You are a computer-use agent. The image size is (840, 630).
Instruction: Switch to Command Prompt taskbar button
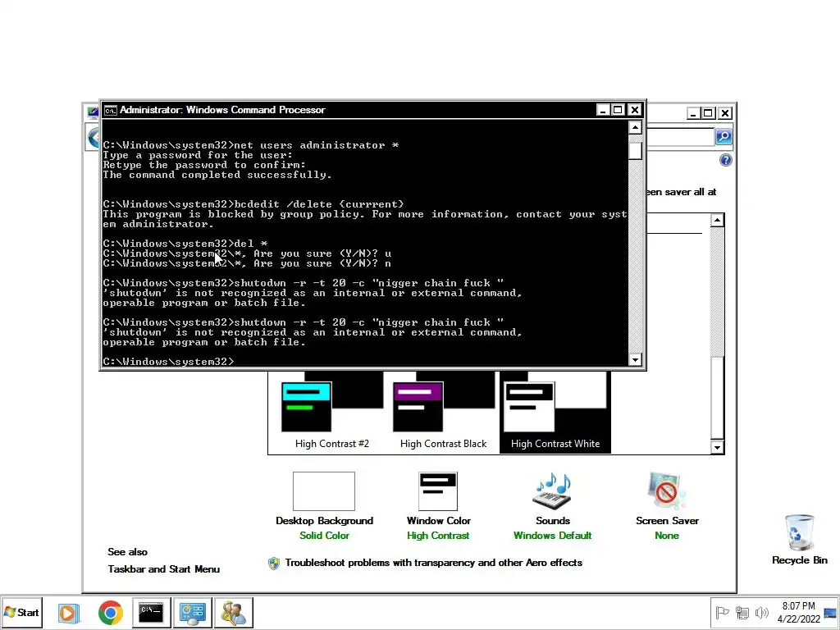[x=151, y=612]
